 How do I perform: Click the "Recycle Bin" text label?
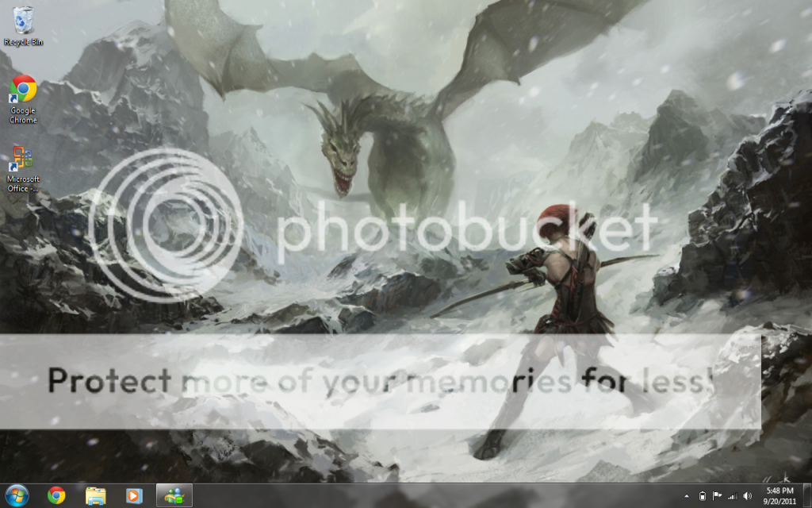[23, 41]
